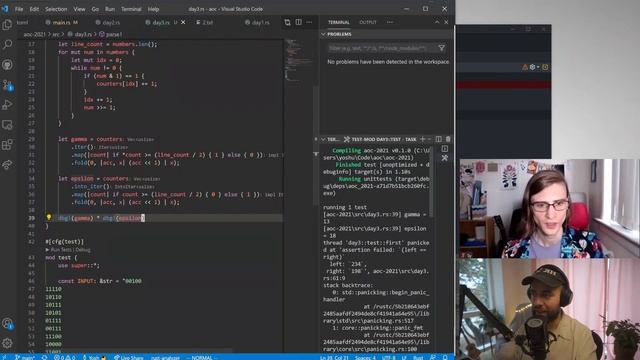Close the day3.rs editor tab
Viewport: 640px width, 360px height.
[x=183, y=22]
